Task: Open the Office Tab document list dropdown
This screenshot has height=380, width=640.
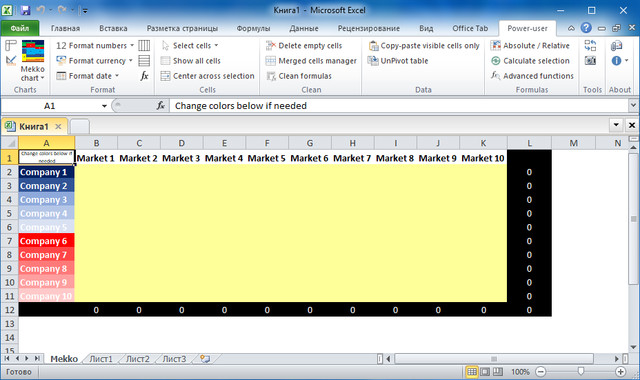Action: pos(616,125)
